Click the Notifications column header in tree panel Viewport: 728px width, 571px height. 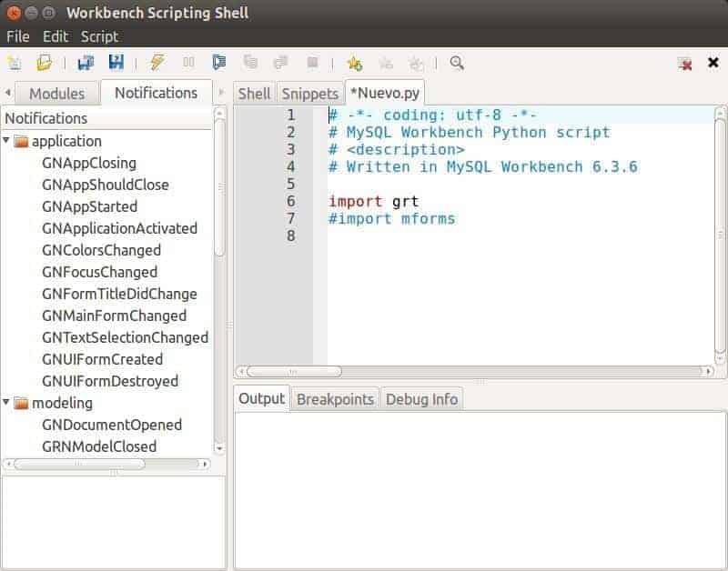(x=107, y=118)
